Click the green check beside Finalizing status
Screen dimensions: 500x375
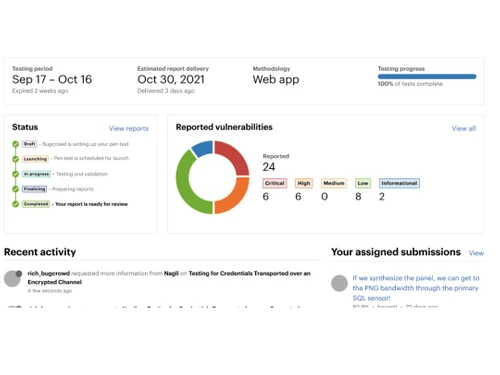[15, 189]
